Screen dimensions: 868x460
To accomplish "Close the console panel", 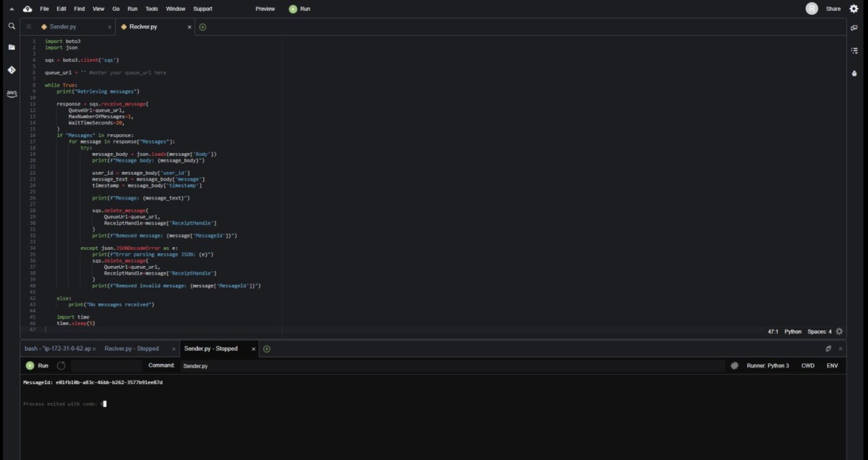I will click(840, 349).
